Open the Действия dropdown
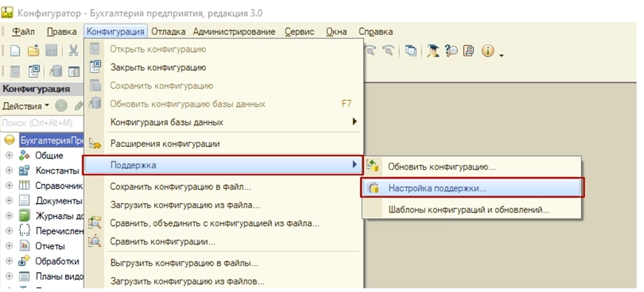 point(25,106)
